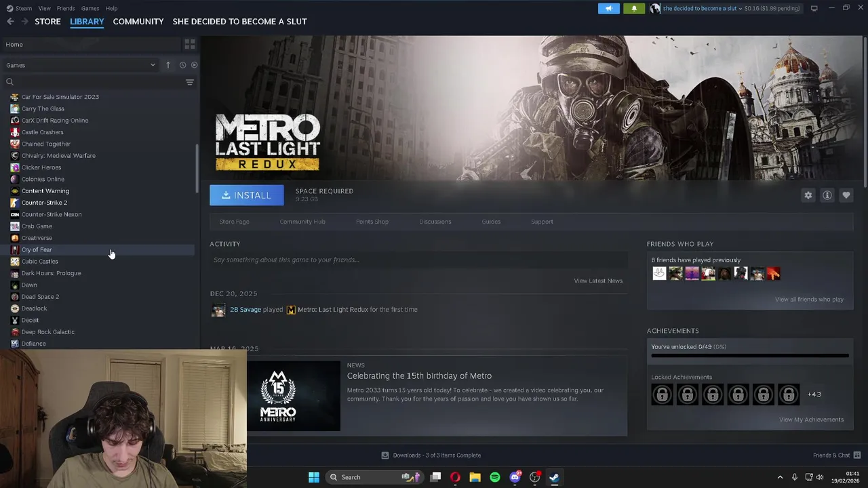Toggle the ready-to-play filter icon
The width and height of the screenshot is (868, 488).
click(x=194, y=65)
